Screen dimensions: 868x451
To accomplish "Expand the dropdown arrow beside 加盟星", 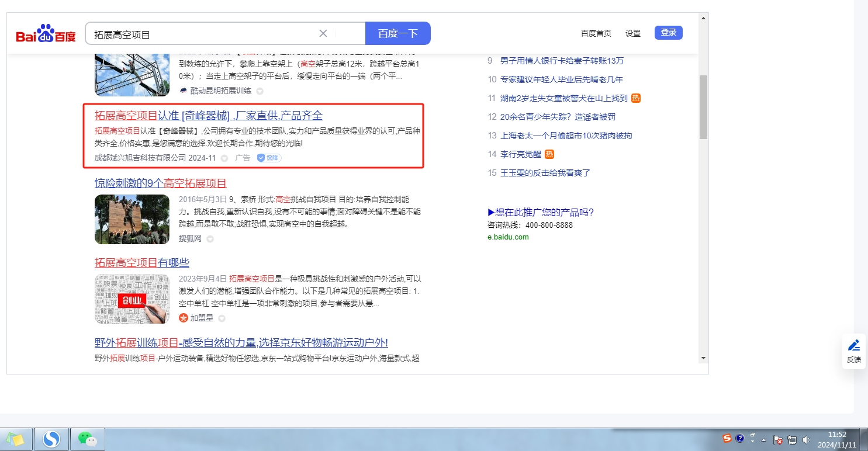I will point(222,318).
